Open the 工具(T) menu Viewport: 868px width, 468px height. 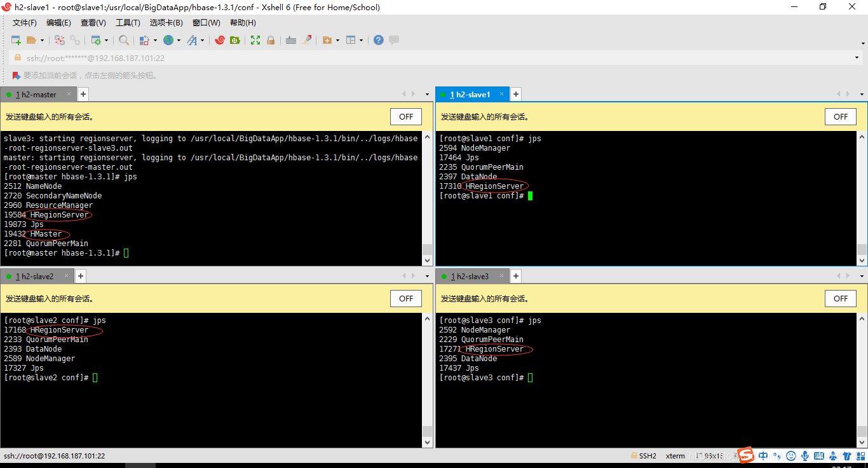[x=128, y=23]
